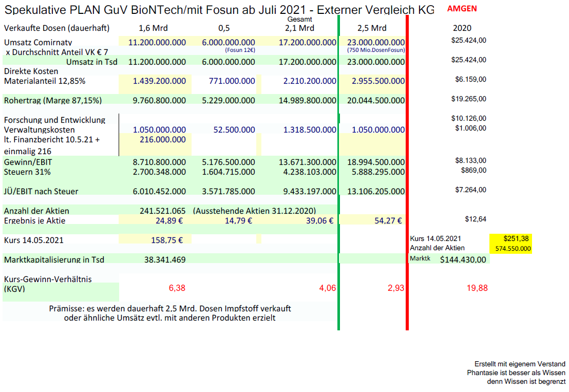Click 'JÜ/EBIT nach Steuer' row label
The height and width of the screenshot is (392, 569).
[41, 192]
